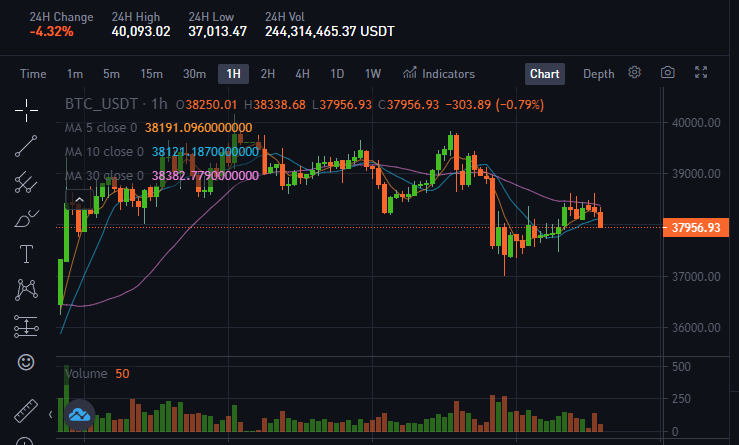
Task: Open chart settings gear
Action: coord(634,73)
